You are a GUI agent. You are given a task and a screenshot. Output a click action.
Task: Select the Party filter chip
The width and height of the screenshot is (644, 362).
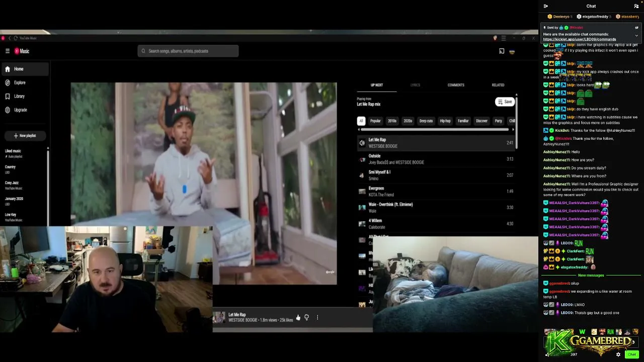(x=498, y=121)
